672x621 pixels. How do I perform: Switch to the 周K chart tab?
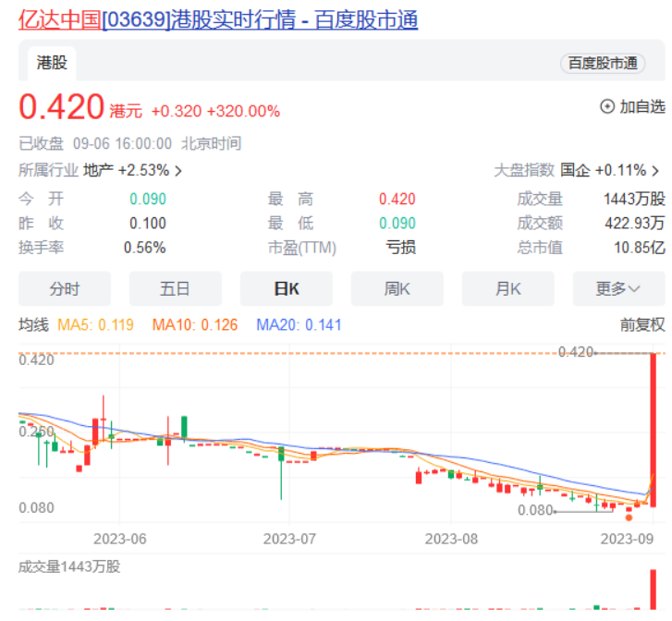[397, 289]
